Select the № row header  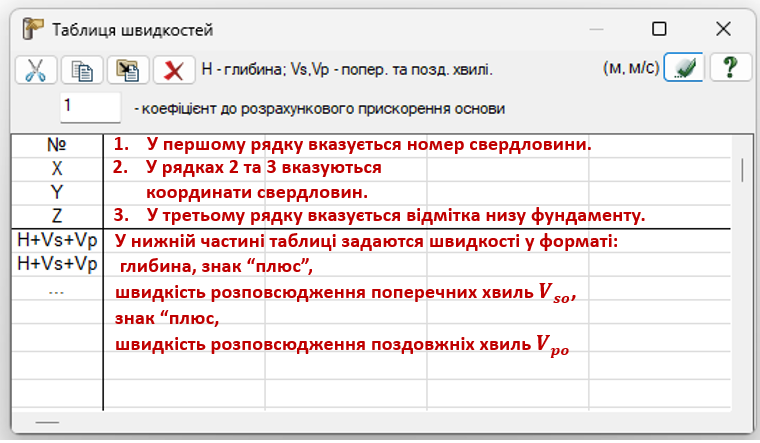coord(57,145)
